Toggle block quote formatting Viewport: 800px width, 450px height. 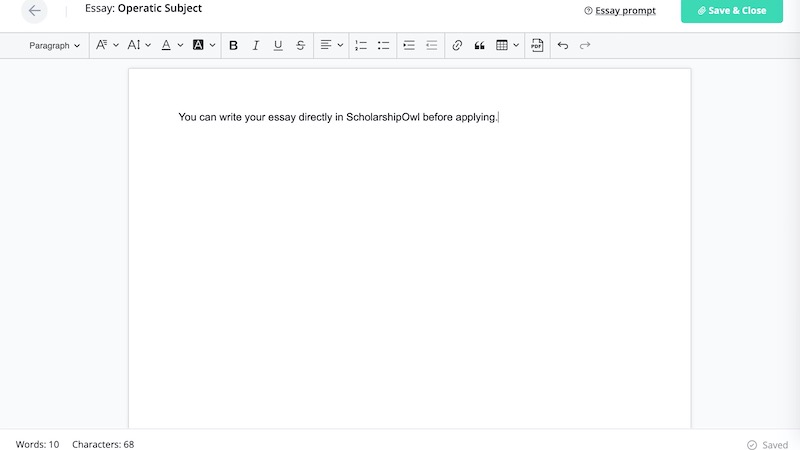(x=479, y=45)
